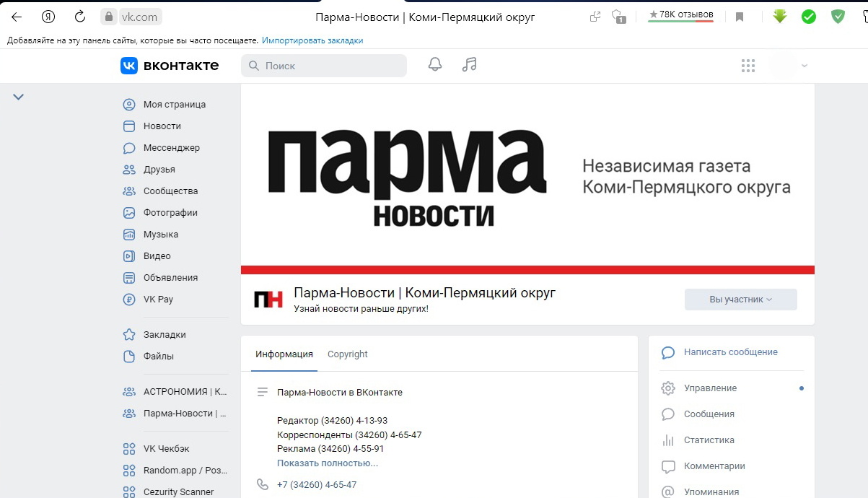Switch to the Copyright tab

[348, 354]
